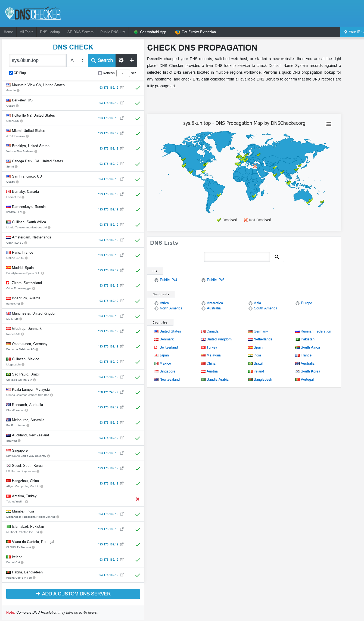Open external link icon for Mountain View result
This screenshot has width=364, height=621.
point(122,88)
